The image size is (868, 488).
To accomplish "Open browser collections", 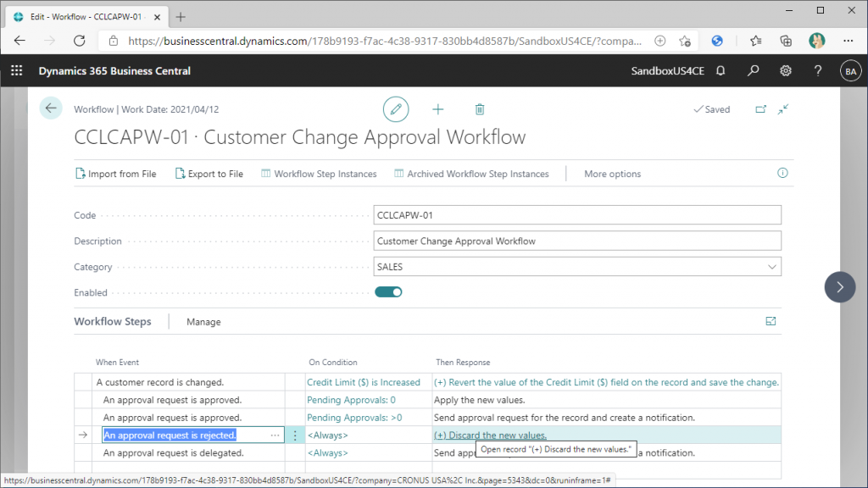I will 786,41.
